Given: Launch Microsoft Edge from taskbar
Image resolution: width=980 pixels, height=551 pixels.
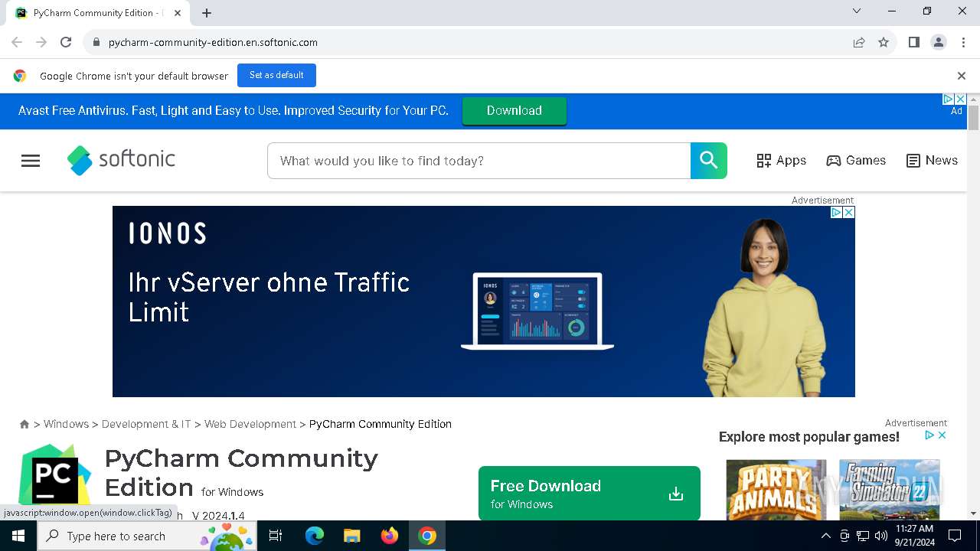Looking at the screenshot, I should point(315,536).
